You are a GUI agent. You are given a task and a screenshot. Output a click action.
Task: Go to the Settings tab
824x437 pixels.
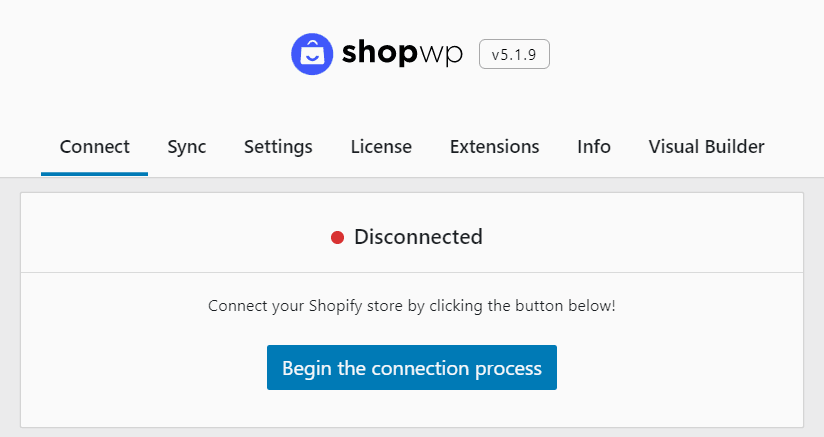[278, 147]
